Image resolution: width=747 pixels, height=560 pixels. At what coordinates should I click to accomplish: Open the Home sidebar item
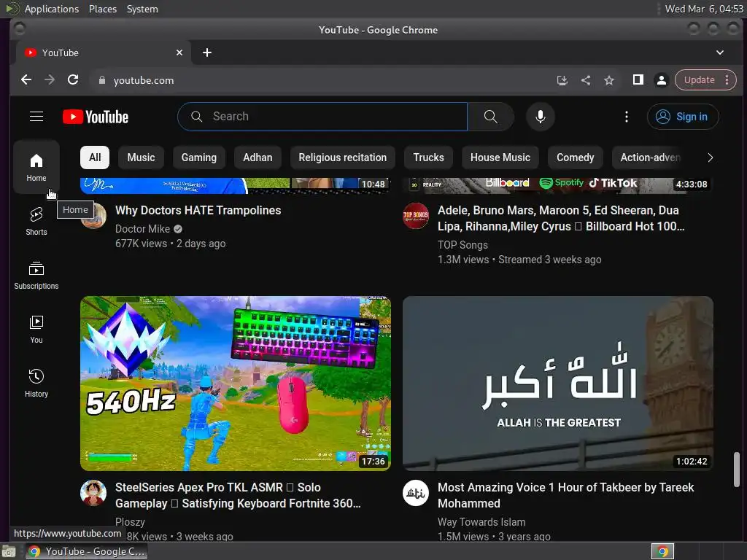[36, 167]
